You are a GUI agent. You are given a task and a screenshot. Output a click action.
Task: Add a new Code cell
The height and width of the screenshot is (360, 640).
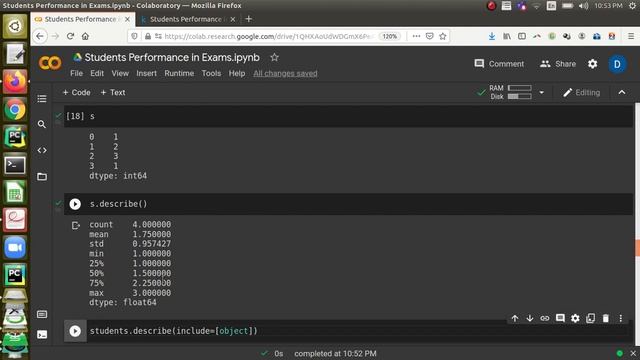(x=76, y=93)
